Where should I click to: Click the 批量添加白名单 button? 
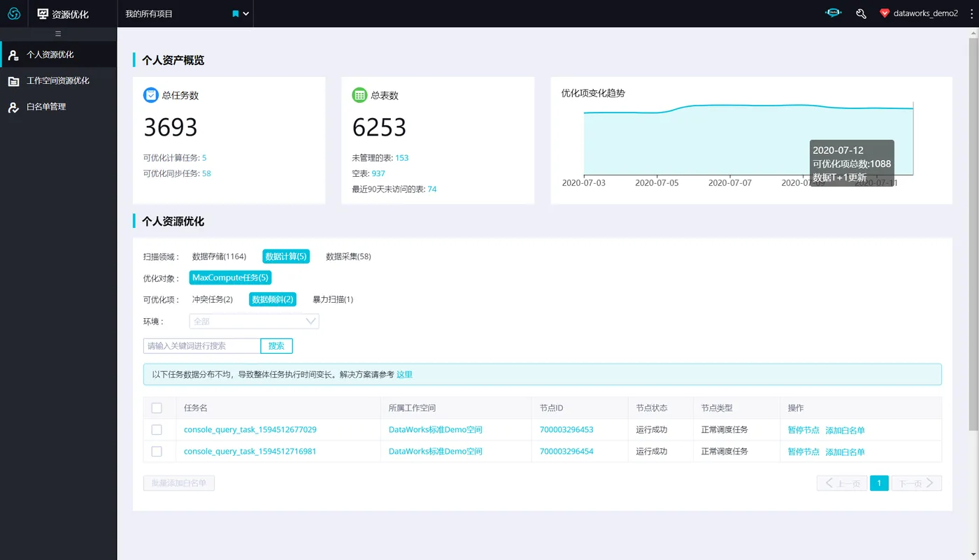point(179,483)
